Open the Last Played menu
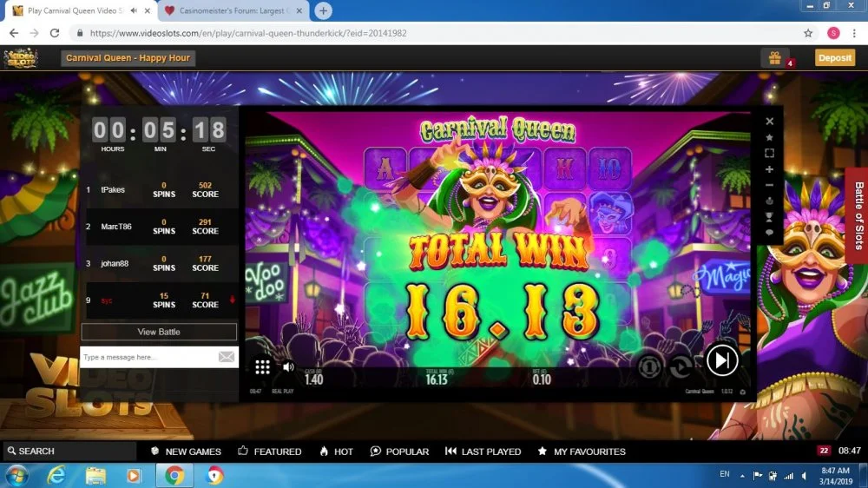 483,452
